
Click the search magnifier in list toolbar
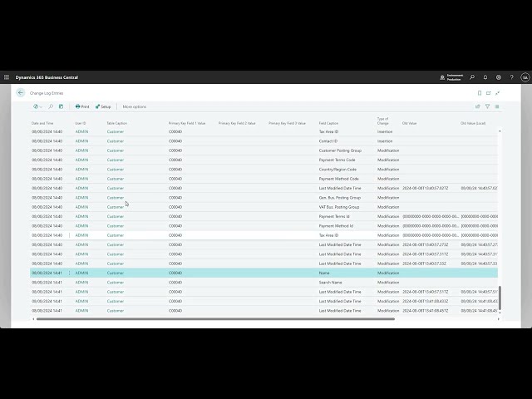point(51,106)
